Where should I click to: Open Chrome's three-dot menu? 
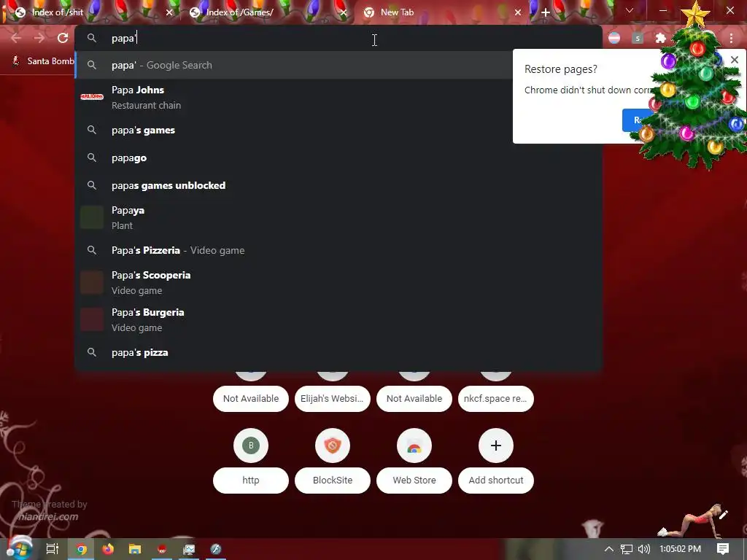point(731,38)
